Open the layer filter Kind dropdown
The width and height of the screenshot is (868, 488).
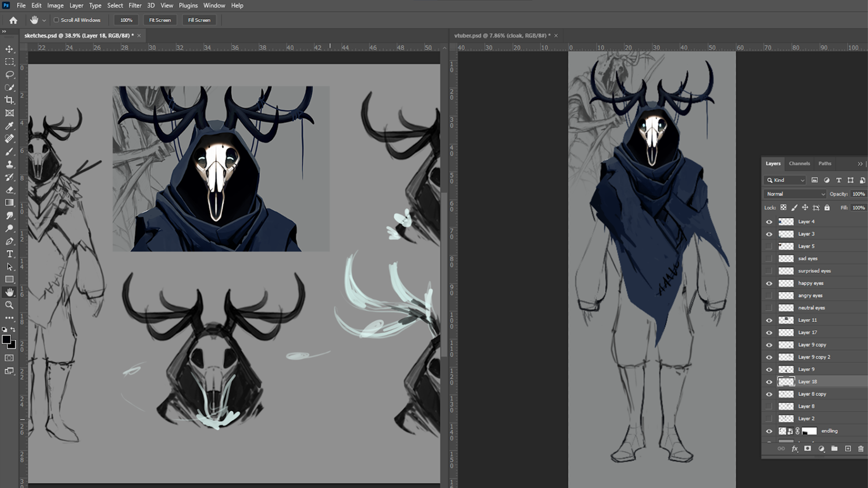tap(785, 180)
